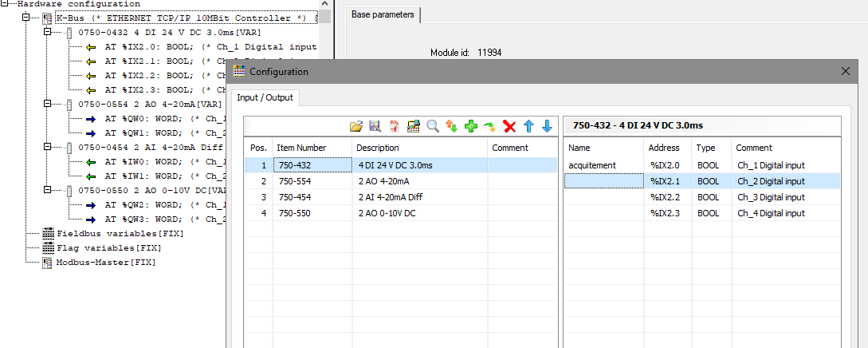
Task: Click the green plus add module icon
Action: point(471,126)
